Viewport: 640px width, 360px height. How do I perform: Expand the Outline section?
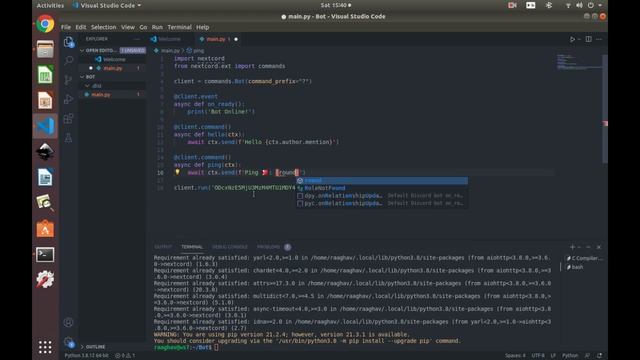click(82, 347)
